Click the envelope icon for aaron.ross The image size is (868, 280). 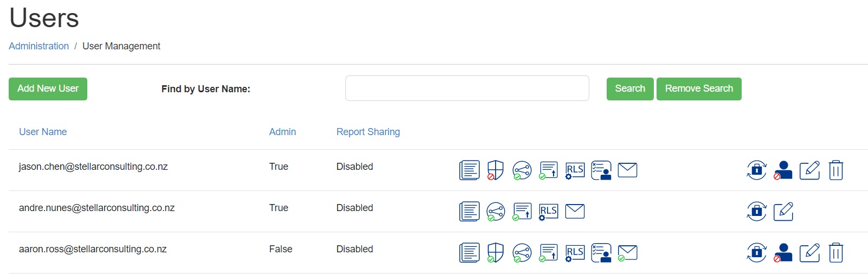pos(627,253)
